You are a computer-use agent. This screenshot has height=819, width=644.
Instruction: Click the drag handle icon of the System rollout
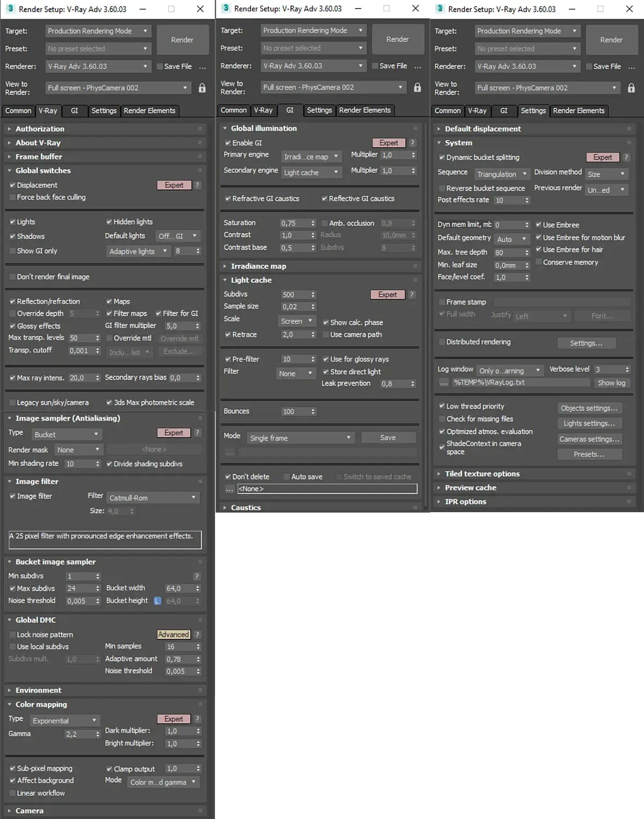point(629,143)
